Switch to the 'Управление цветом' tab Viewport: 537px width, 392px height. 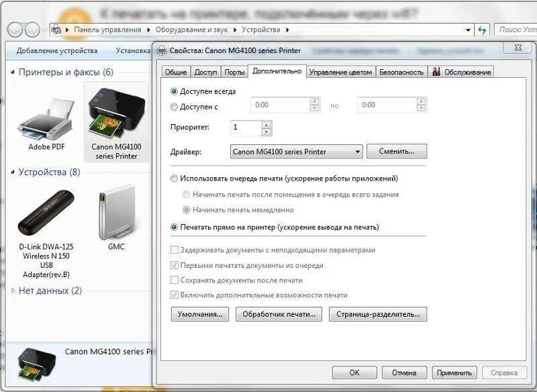pyautogui.click(x=341, y=72)
